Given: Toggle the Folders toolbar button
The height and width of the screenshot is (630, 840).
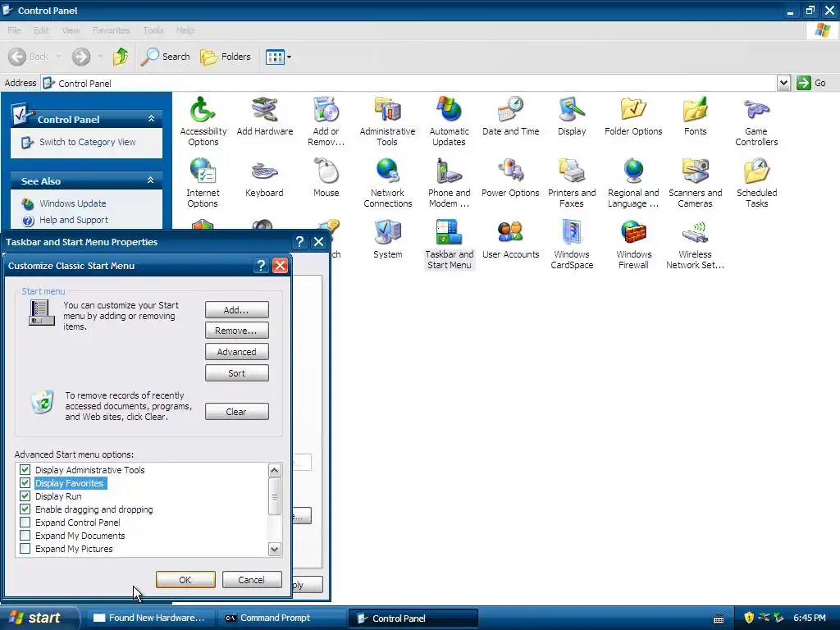Looking at the screenshot, I should pos(225,57).
